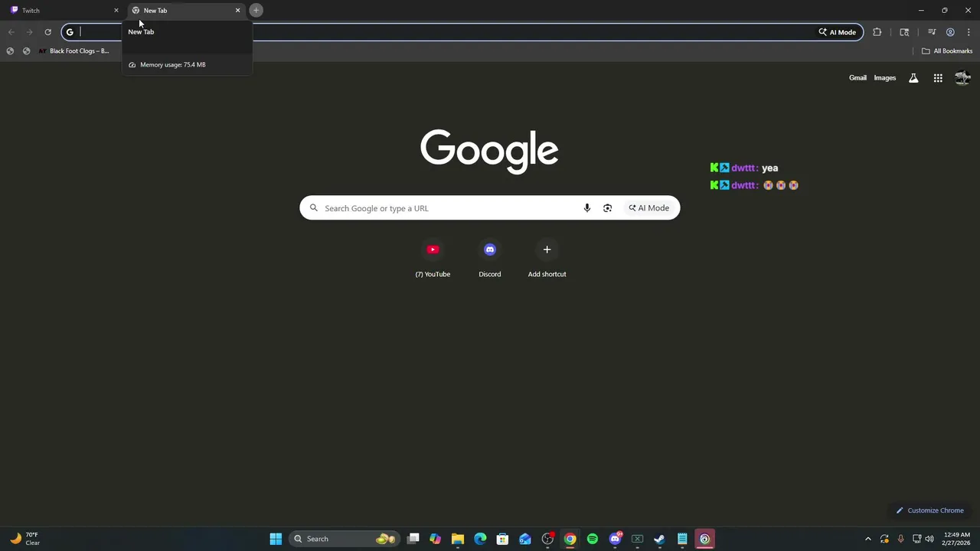Close the New Tab tab

(237, 10)
